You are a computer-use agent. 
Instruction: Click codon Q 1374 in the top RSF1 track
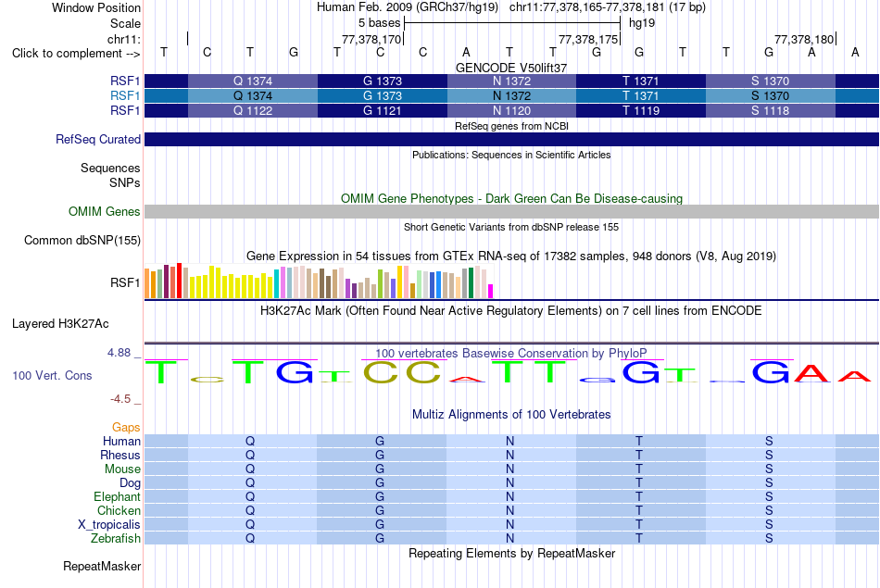click(x=253, y=81)
